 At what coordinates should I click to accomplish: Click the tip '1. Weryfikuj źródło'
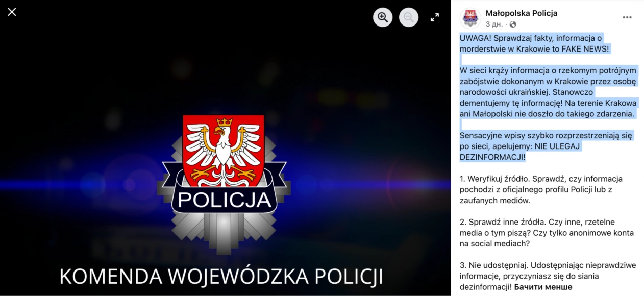(541, 189)
